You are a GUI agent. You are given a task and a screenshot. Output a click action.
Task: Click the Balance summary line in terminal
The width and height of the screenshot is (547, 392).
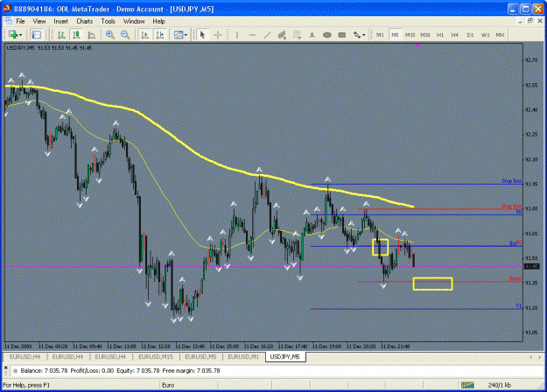[x=120, y=370]
